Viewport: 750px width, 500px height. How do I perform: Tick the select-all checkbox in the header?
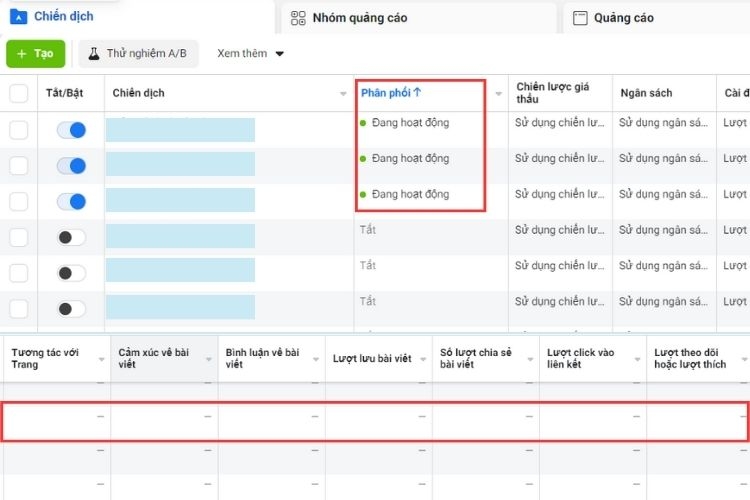[x=19, y=93]
